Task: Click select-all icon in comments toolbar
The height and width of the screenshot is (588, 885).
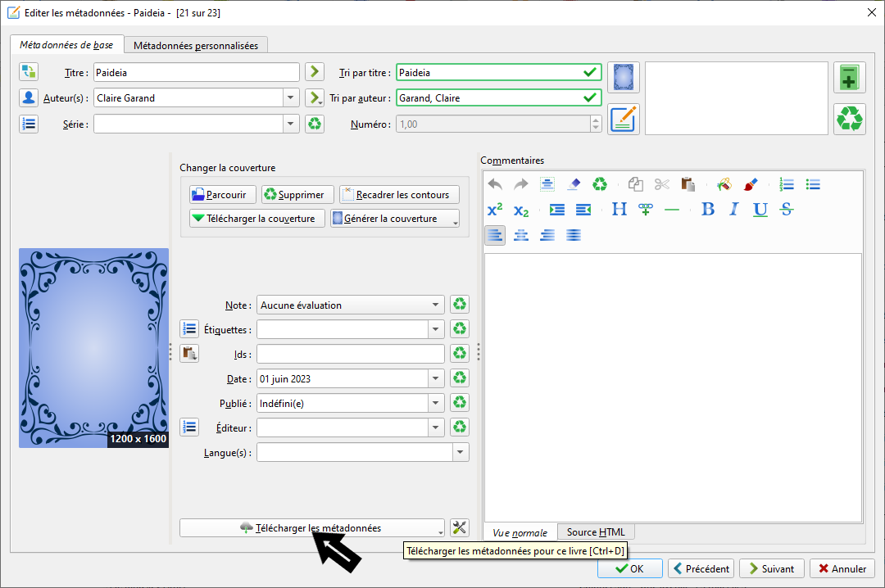Action: pyautogui.click(x=547, y=184)
